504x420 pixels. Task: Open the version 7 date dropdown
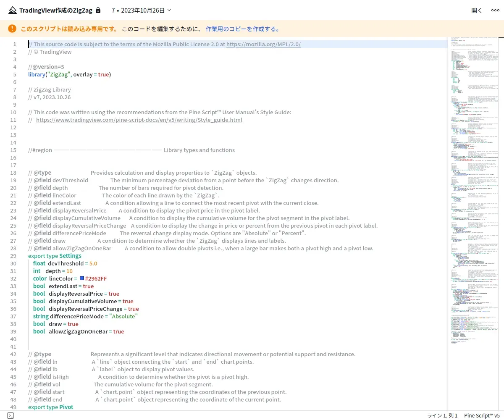(x=142, y=10)
